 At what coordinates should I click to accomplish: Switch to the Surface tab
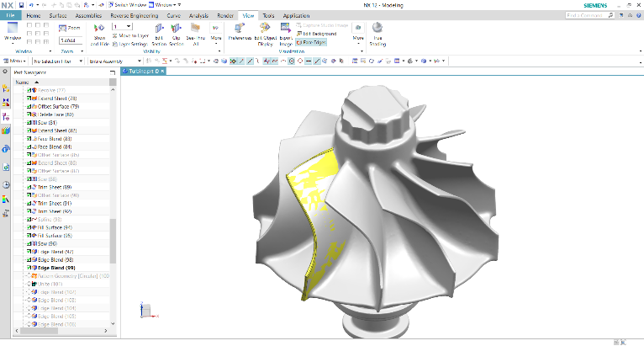pyautogui.click(x=57, y=16)
